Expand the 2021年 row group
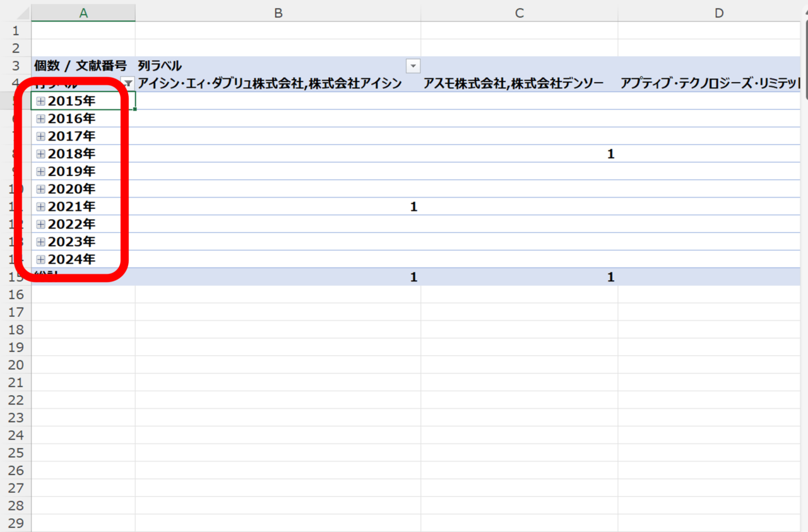 point(41,206)
